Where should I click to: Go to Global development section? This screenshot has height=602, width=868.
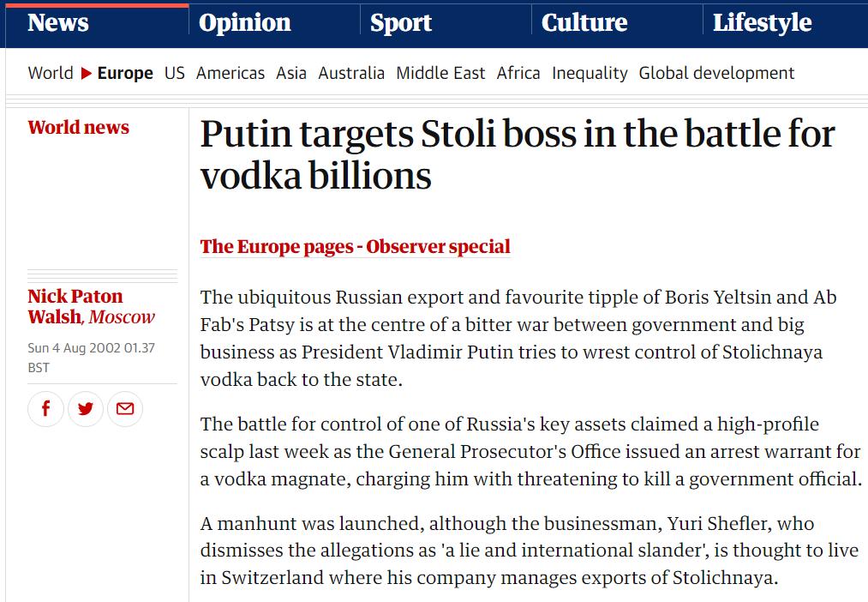tap(716, 74)
